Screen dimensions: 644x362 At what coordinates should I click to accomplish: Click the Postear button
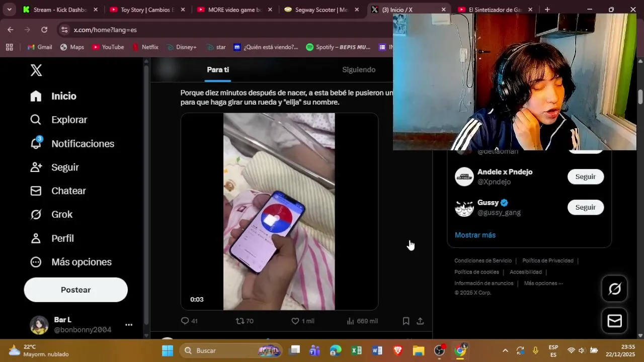(x=76, y=290)
